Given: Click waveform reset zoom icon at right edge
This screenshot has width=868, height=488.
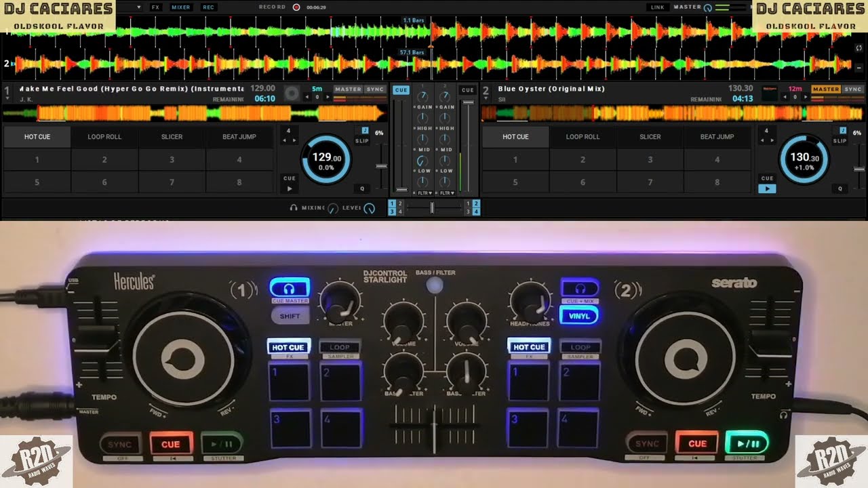Looking at the screenshot, I should pos(859,48).
